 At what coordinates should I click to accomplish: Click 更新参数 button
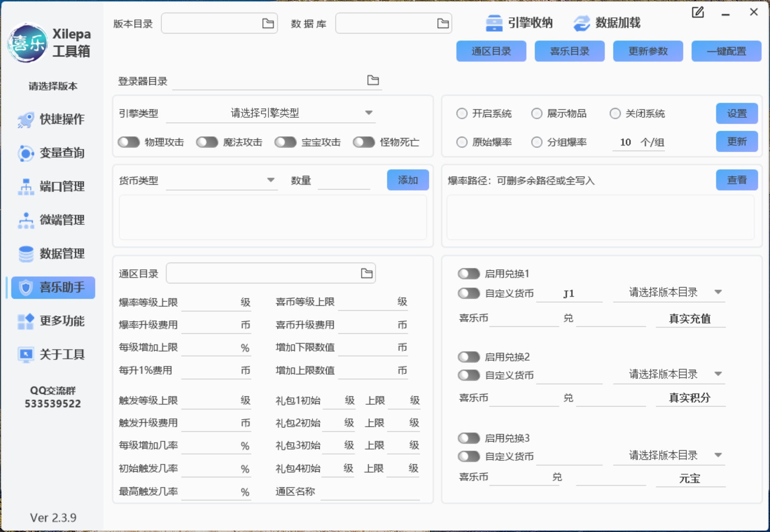coord(648,51)
